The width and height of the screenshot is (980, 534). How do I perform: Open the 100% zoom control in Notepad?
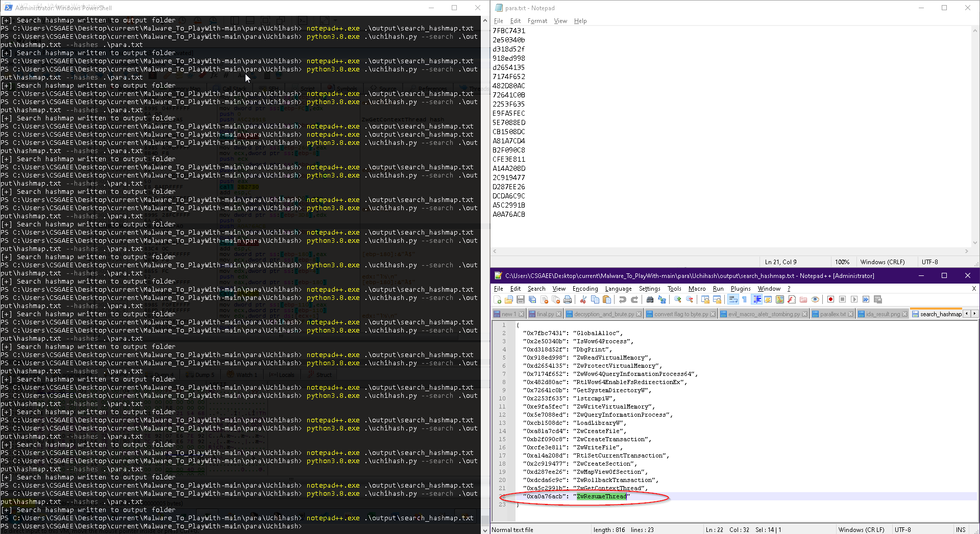click(843, 262)
